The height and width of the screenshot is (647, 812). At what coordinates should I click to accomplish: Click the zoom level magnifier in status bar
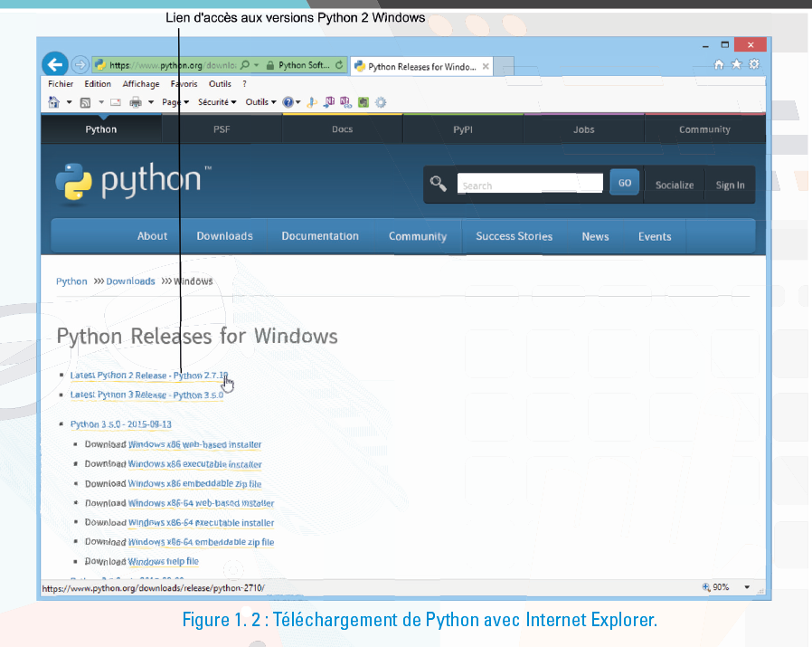pyautogui.click(x=706, y=587)
